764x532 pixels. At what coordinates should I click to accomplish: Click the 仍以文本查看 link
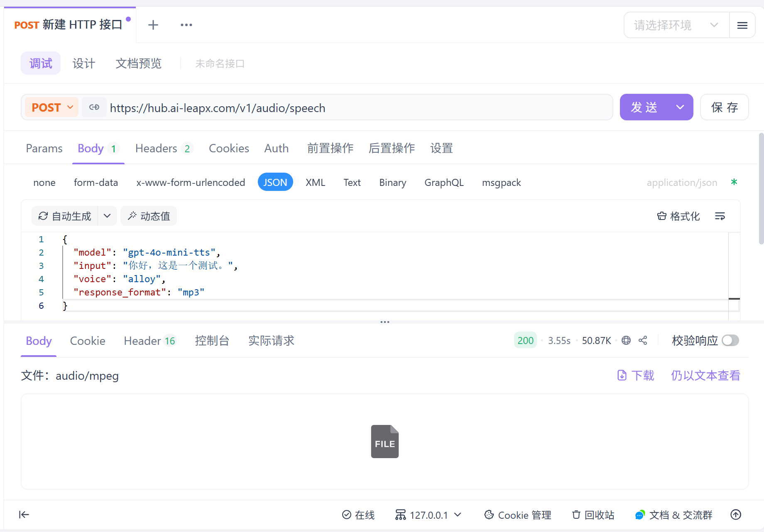pyautogui.click(x=705, y=376)
